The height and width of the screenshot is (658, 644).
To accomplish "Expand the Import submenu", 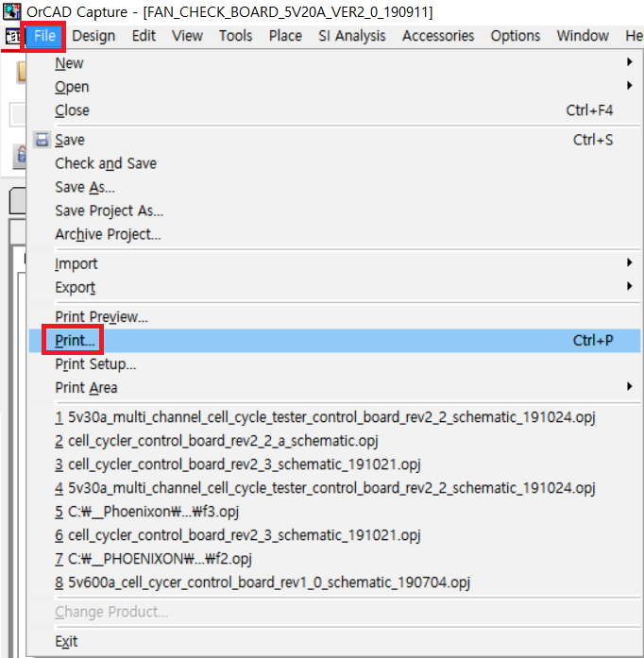I will 334,264.
